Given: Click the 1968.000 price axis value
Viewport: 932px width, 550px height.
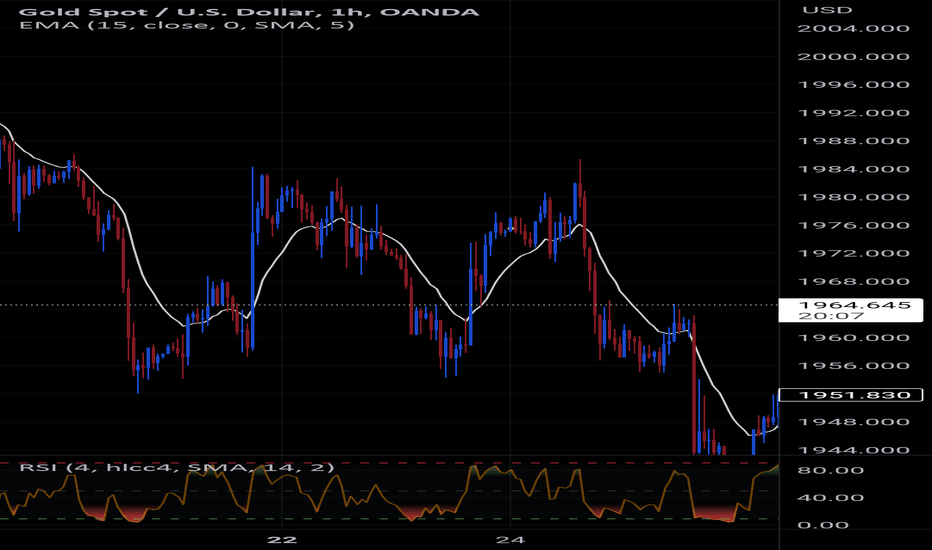Looking at the screenshot, I should tap(853, 282).
